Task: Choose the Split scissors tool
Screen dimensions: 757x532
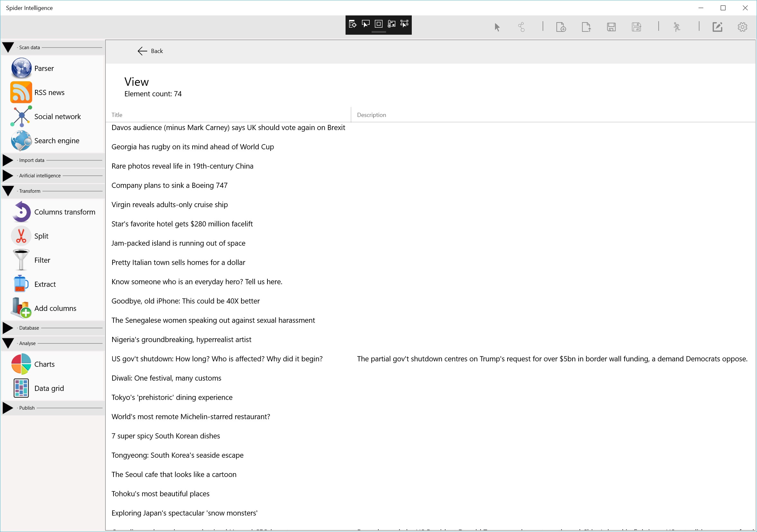Action: 21,236
